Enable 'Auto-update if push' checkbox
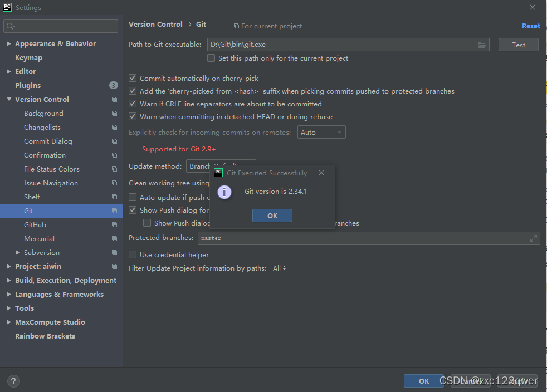 pos(133,197)
